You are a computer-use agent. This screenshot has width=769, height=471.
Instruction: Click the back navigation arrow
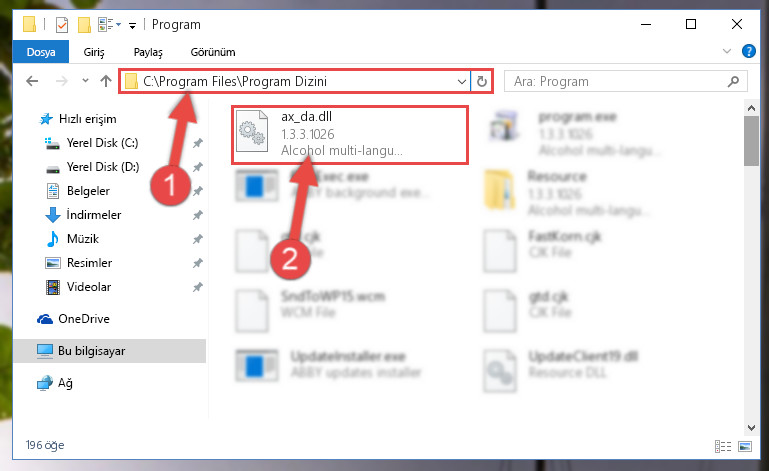[32, 81]
